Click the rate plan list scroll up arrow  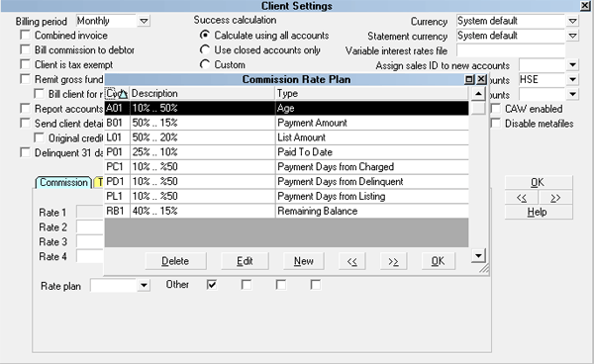478,93
